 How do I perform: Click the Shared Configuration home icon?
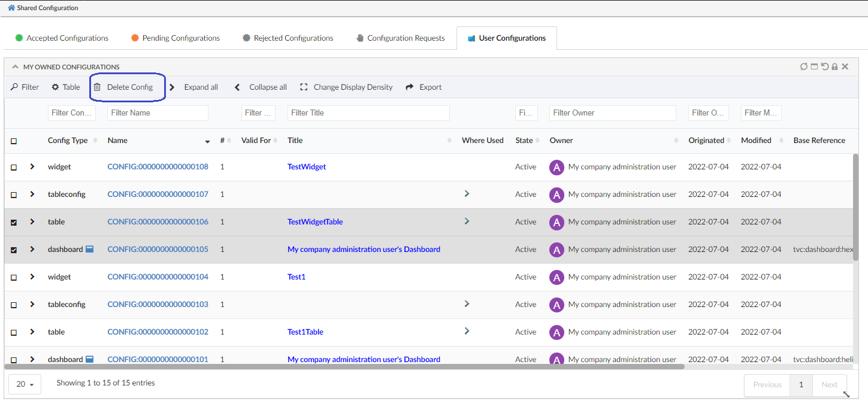(11, 8)
